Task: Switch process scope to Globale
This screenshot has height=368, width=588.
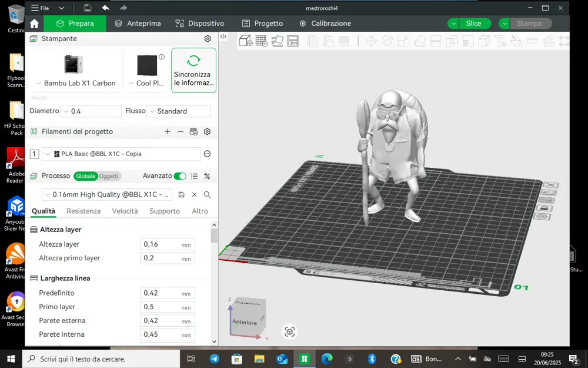Action: 85,176
